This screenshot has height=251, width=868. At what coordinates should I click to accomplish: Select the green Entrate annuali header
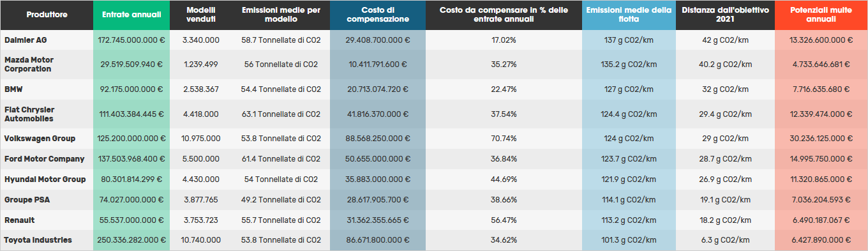click(x=131, y=15)
